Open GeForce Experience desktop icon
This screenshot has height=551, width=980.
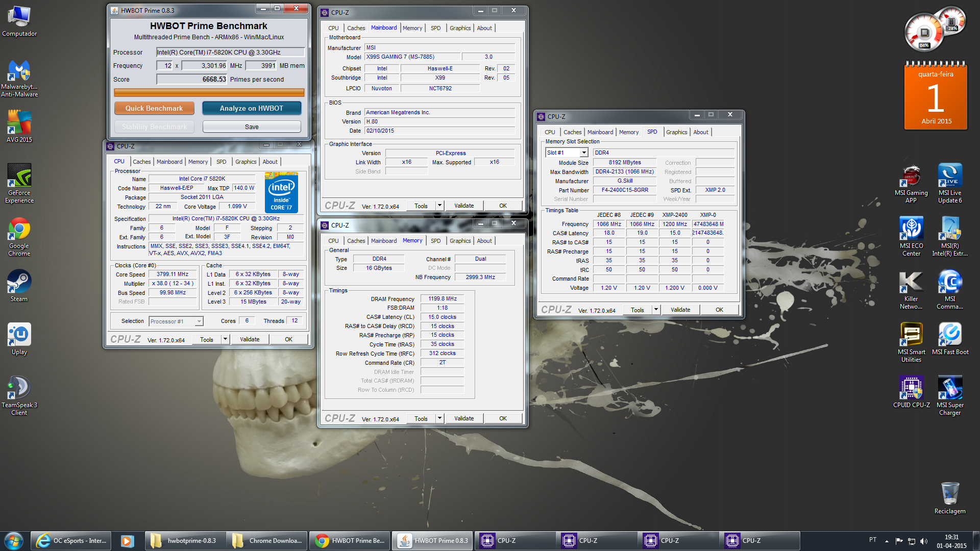pos(19,184)
